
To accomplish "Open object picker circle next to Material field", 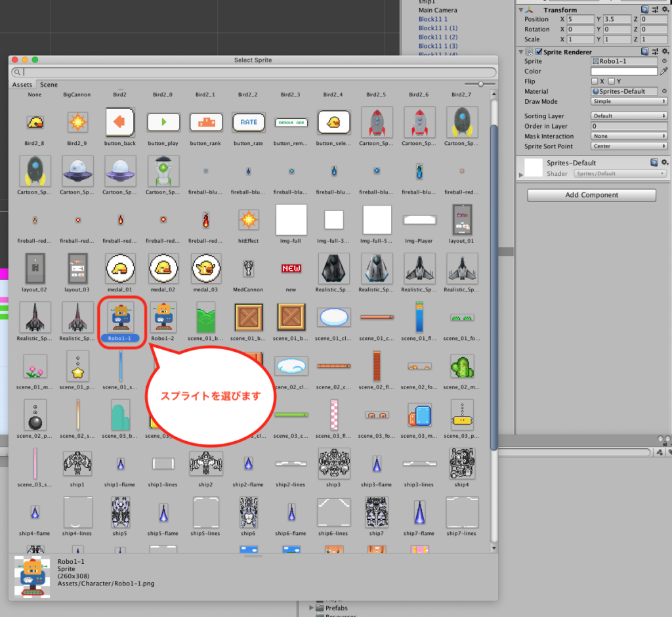I will click(x=664, y=91).
